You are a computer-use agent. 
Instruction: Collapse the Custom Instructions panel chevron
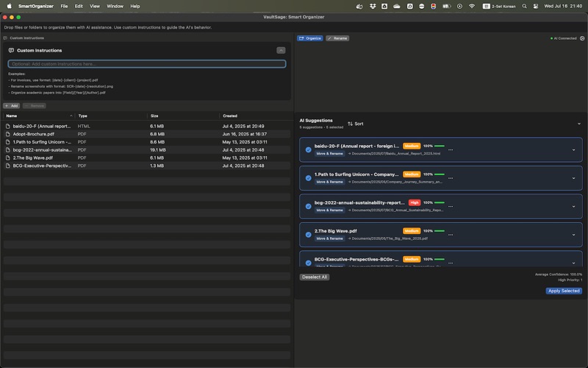click(x=281, y=50)
